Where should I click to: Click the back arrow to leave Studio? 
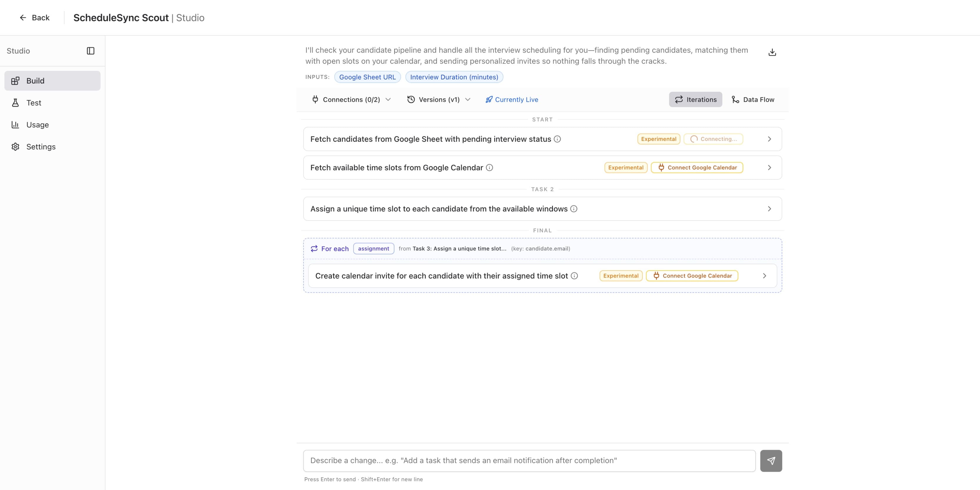23,18
